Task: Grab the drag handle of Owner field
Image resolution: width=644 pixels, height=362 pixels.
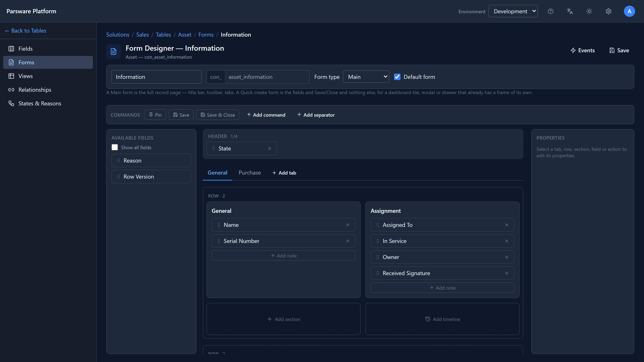Action: (x=378, y=257)
